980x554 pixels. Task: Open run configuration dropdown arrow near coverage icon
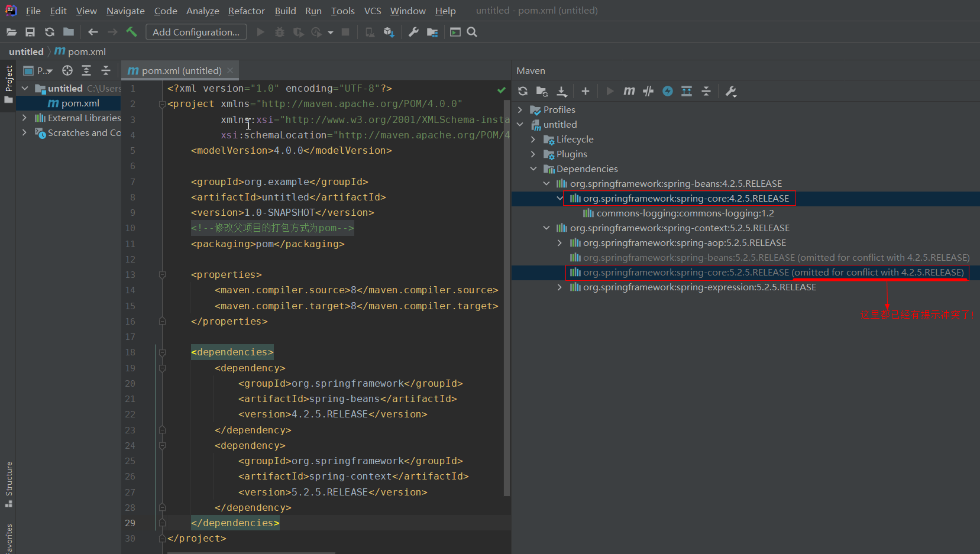pos(331,33)
